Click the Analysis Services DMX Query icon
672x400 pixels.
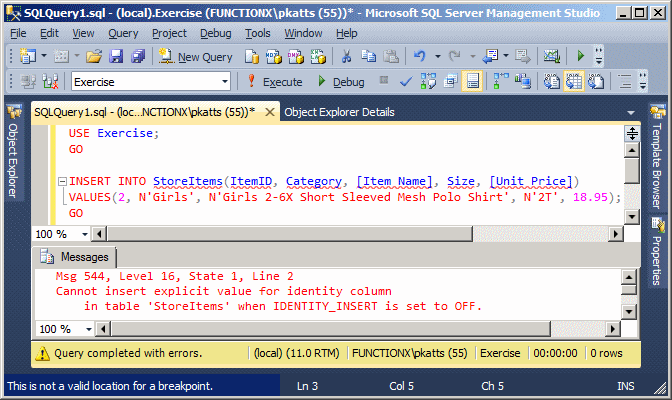[296, 56]
